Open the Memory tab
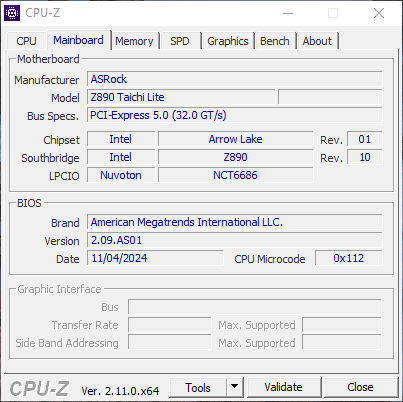The height and width of the screenshot is (402, 403). (134, 41)
